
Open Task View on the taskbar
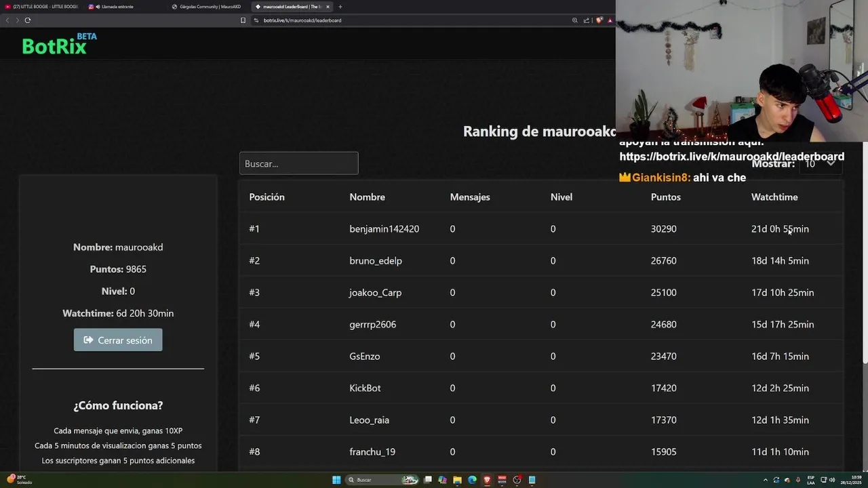click(x=428, y=480)
